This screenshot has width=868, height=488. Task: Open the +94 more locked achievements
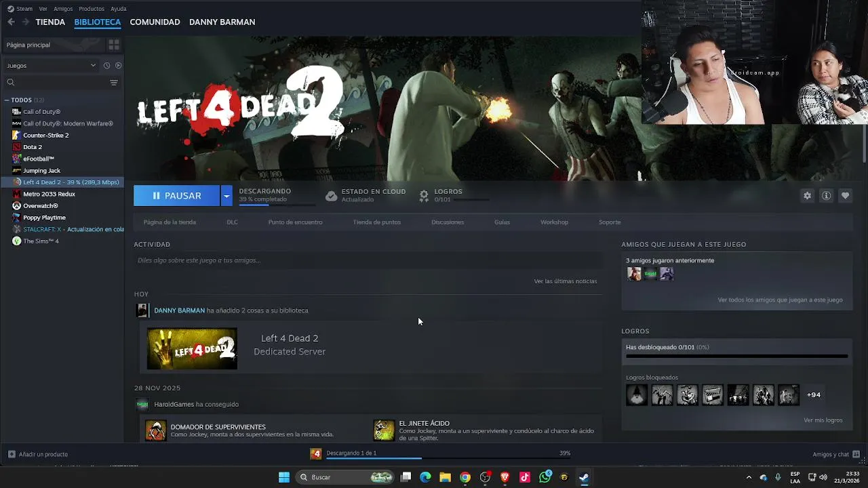[x=814, y=394]
